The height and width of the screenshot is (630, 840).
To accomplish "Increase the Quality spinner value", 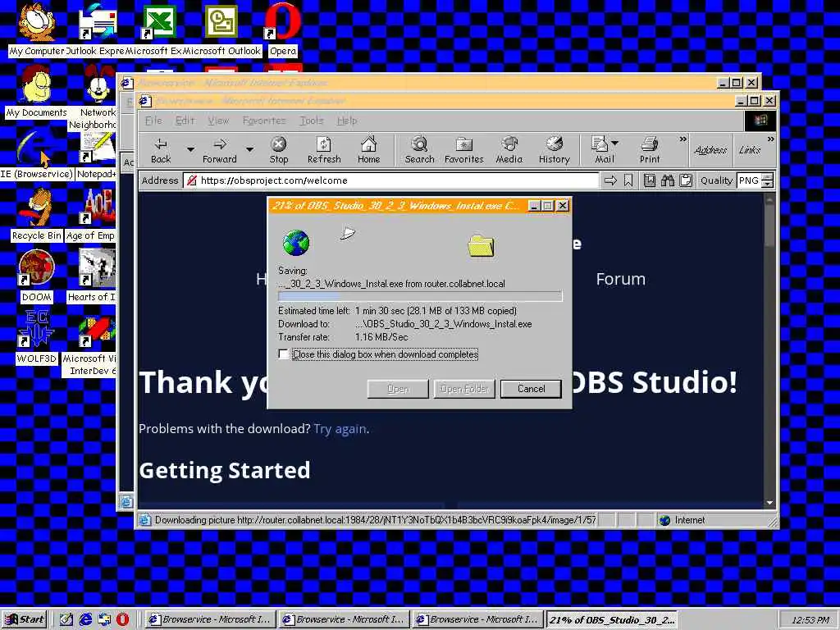I will pyautogui.click(x=768, y=177).
